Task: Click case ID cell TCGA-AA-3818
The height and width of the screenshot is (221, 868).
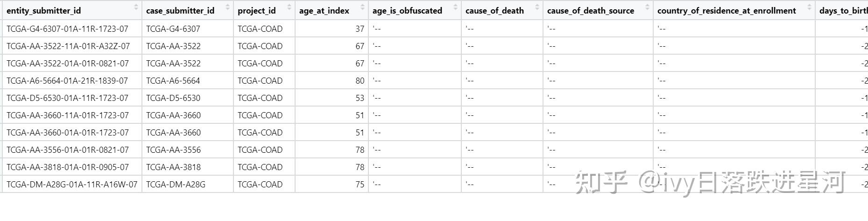Action: [x=173, y=167]
